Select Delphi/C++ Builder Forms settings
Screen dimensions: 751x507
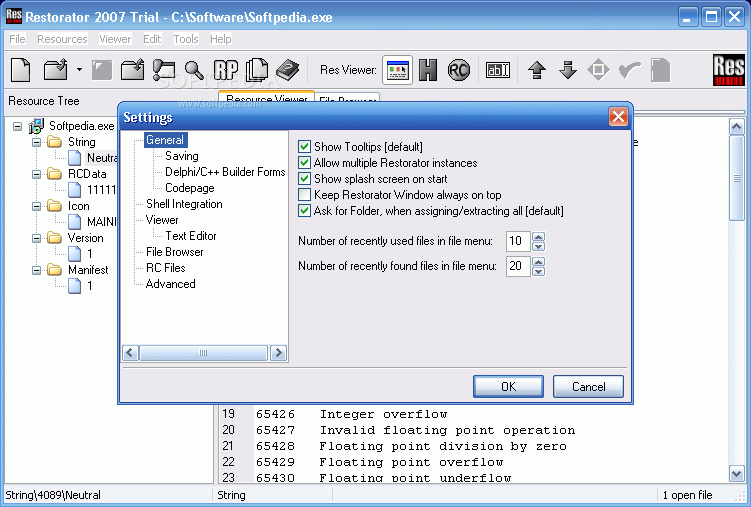coord(225,172)
